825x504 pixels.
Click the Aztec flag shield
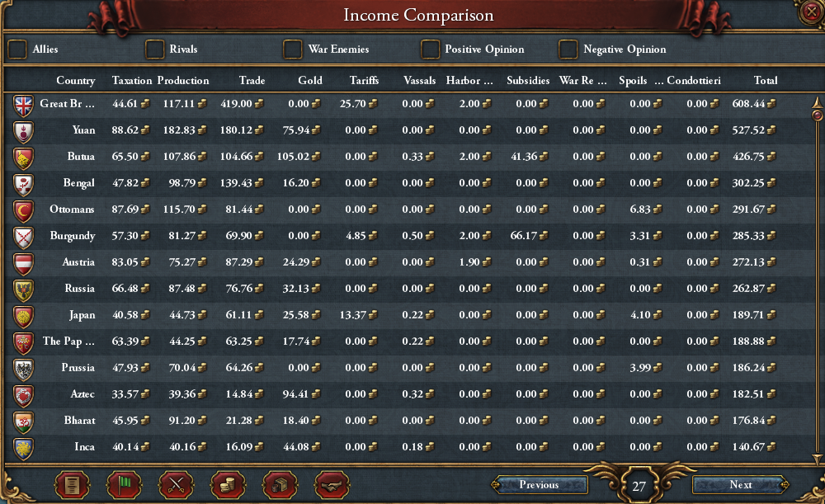coord(24,395)
